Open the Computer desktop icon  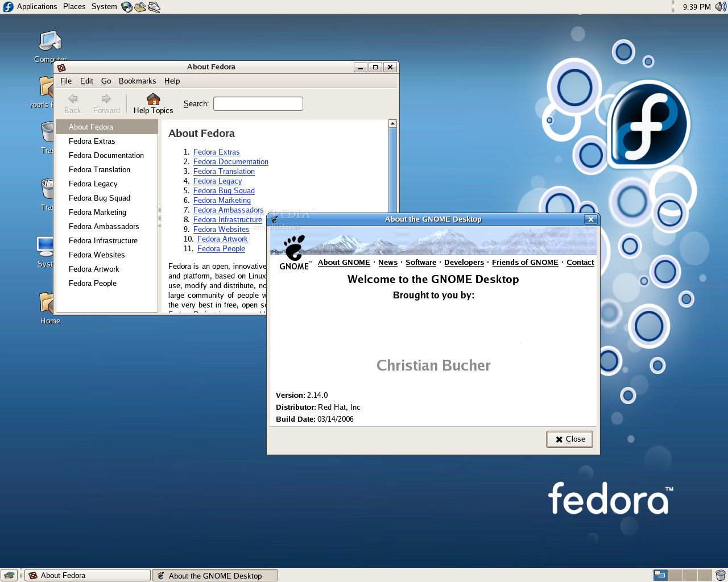click(x=50, y=41)
